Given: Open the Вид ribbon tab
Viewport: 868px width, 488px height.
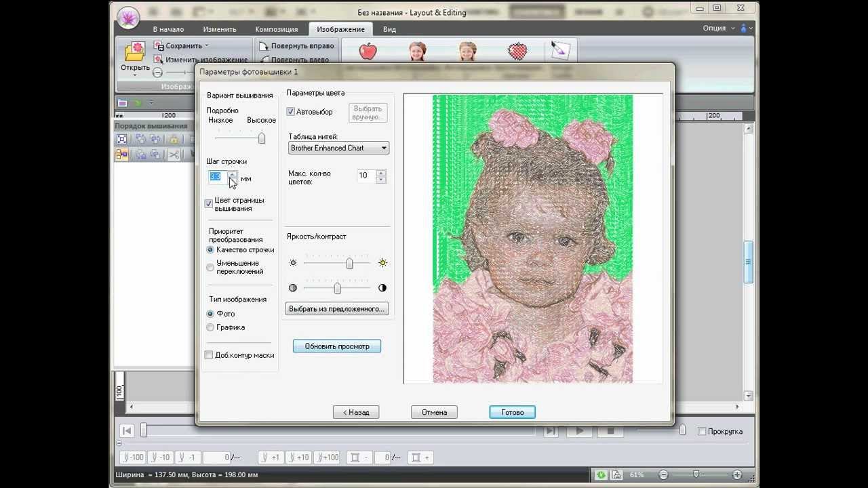Looking at the screenshot, I should 389,29.
